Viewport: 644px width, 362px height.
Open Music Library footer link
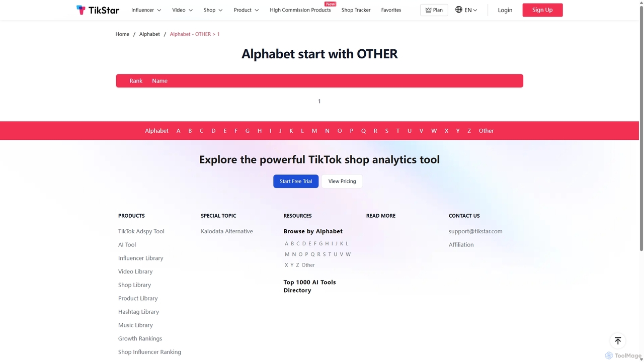135,325
